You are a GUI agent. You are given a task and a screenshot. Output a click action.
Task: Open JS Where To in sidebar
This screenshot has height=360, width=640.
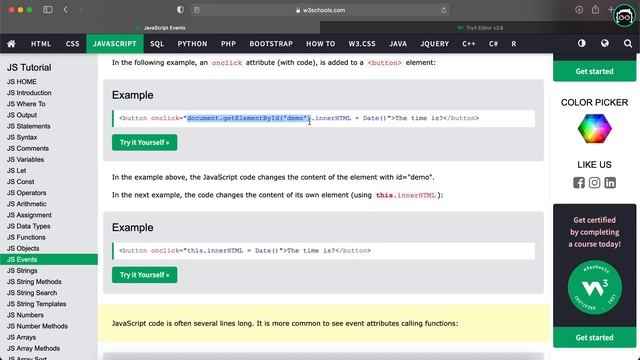tap(26, 104)
